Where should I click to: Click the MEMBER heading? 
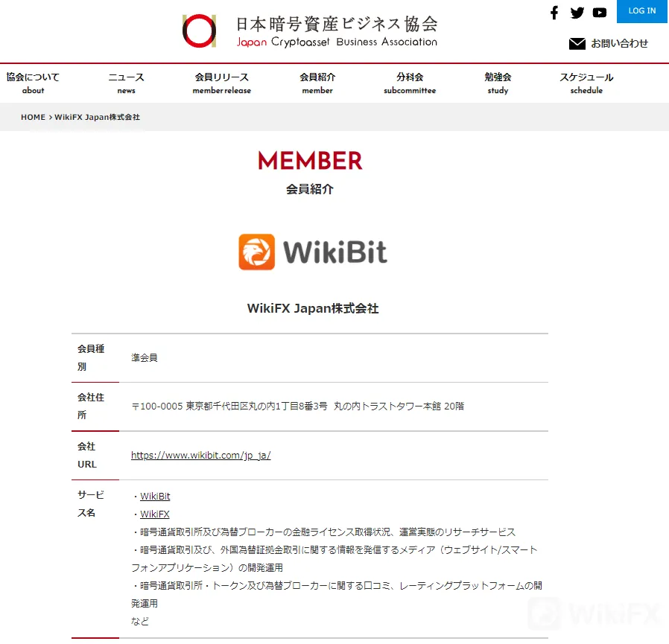coord(310,161)
